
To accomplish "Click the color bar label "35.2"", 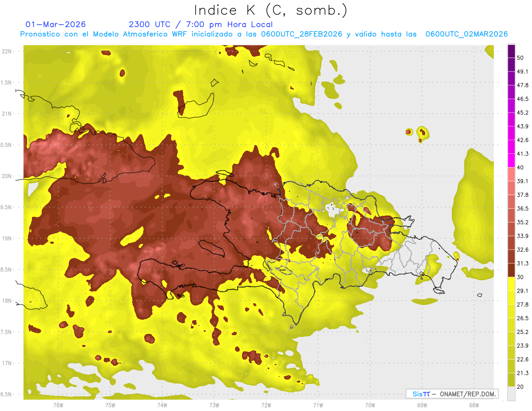I will pos(523,222).
